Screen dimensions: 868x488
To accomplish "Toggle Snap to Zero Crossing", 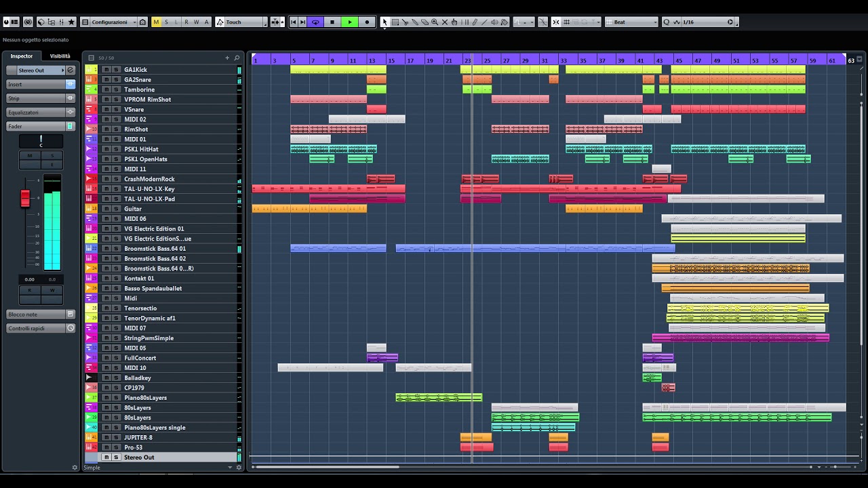I will [542, 22].
